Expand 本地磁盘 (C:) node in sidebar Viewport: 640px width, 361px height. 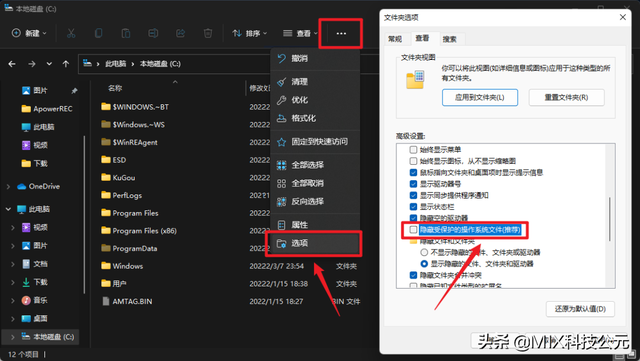(13, 337)
